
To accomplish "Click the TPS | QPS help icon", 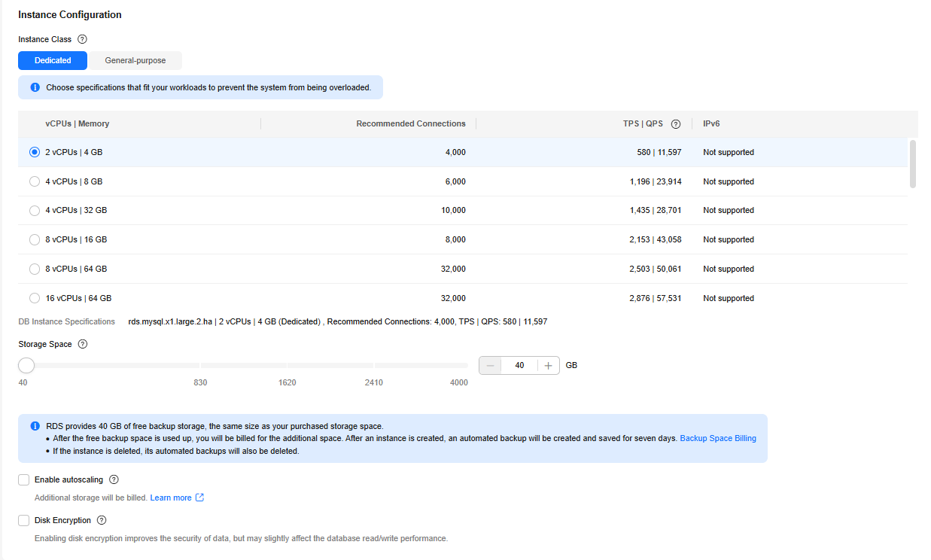I will 676,124.
